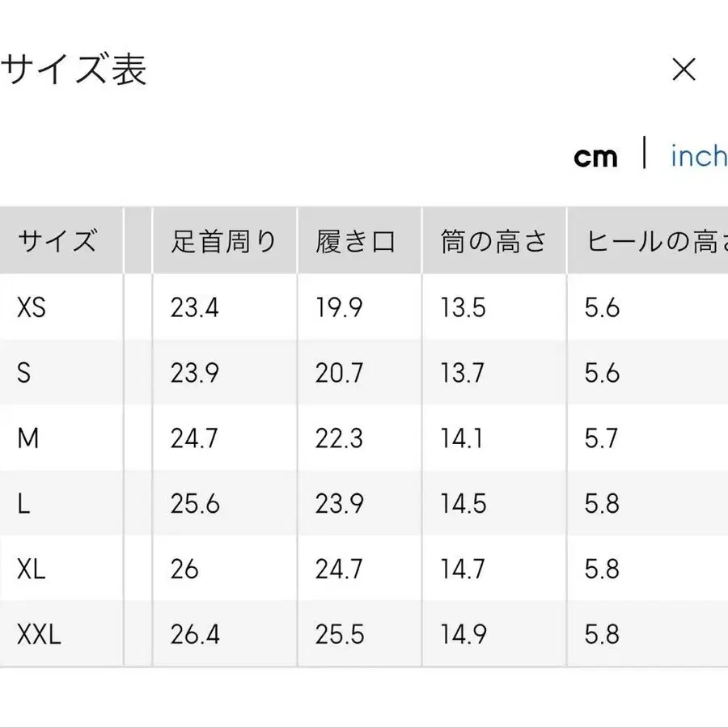Select the M size row label

point(27,438)
